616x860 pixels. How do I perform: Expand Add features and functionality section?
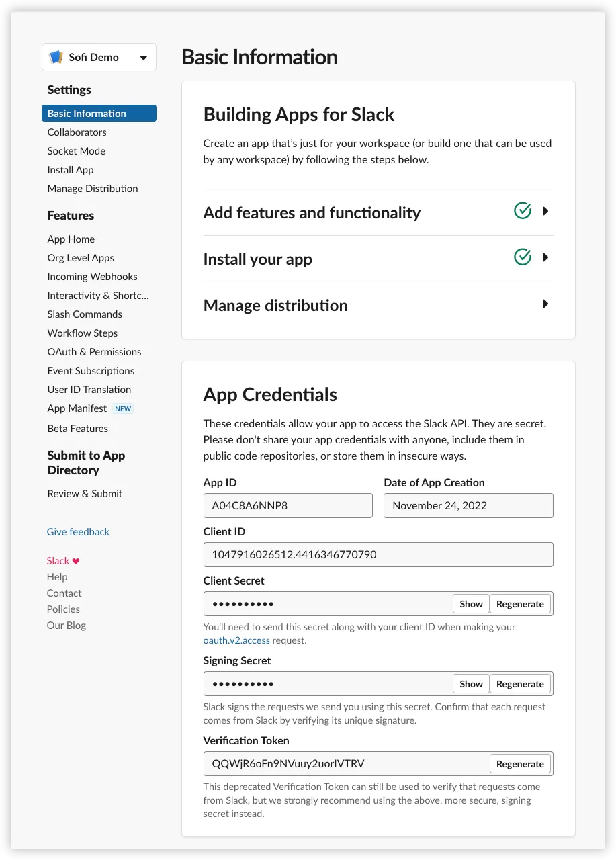click(x=545, y=211)
